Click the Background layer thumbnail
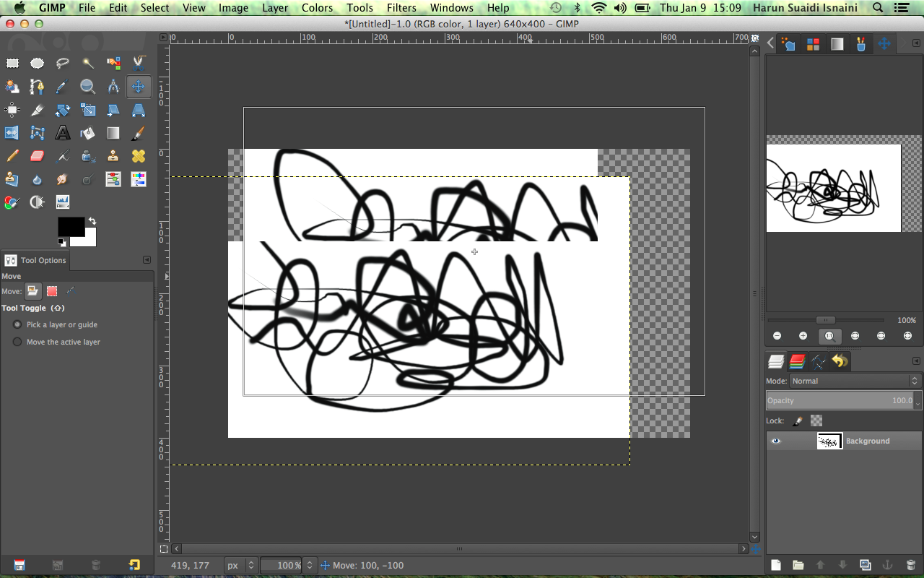This screenshot has width=924, height=578. click(x=829, y=441)
